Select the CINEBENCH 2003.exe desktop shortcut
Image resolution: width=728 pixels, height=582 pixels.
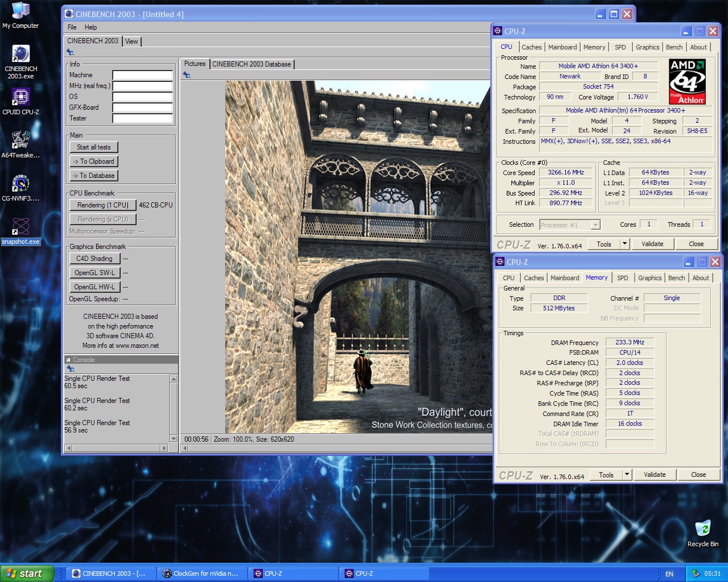pos(20,62)
